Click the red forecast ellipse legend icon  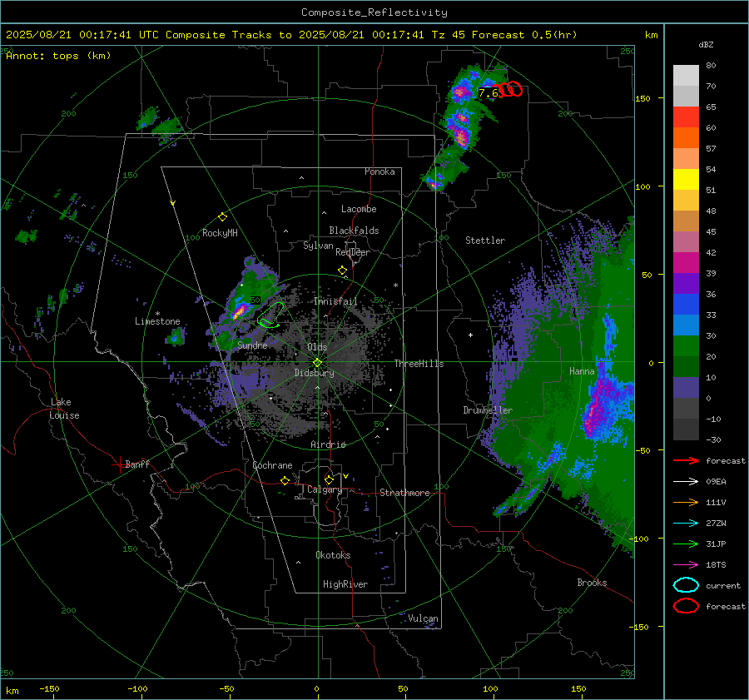(x=686, y=606)
